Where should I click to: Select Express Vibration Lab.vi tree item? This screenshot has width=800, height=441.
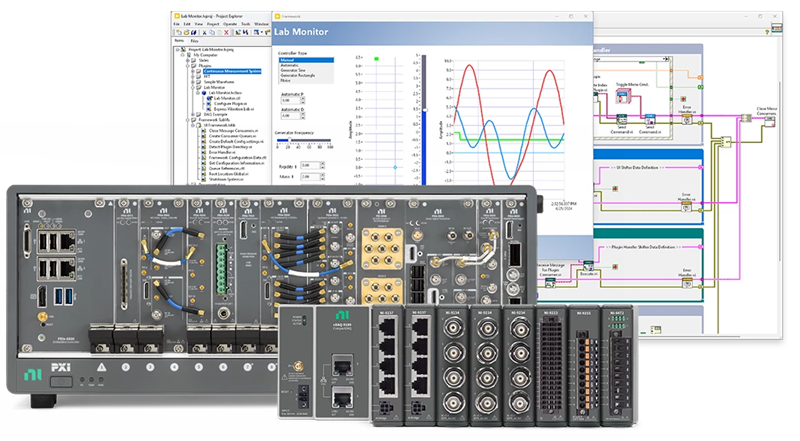coord(234,109)
